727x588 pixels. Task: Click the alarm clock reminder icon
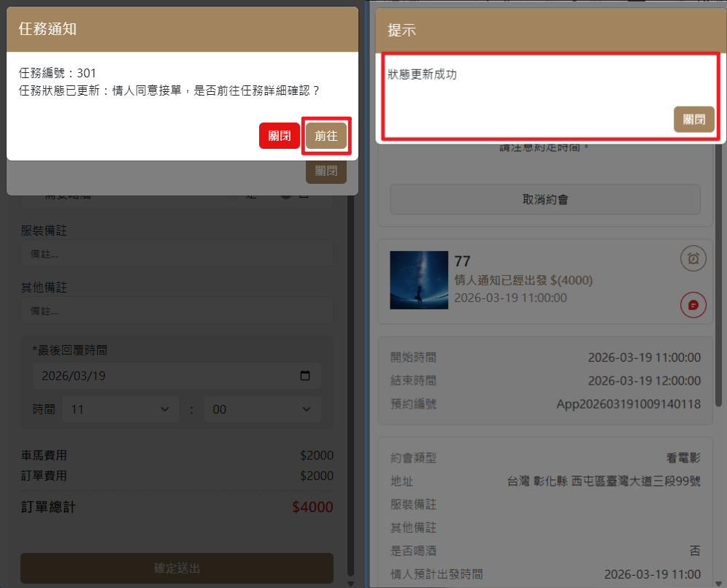[x=693, y=258]
